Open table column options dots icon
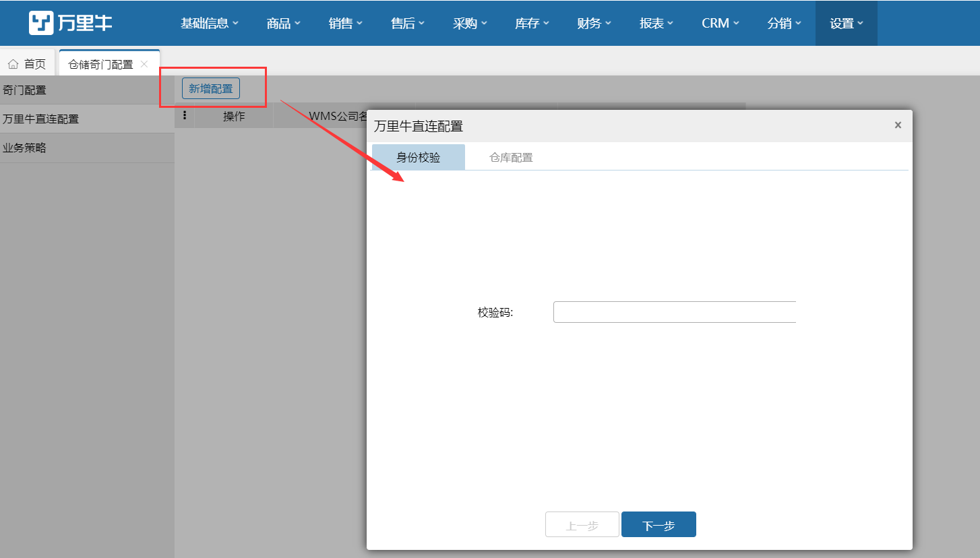Image resolution: width=980 pixels, height=558 pixels. [185, 115]
